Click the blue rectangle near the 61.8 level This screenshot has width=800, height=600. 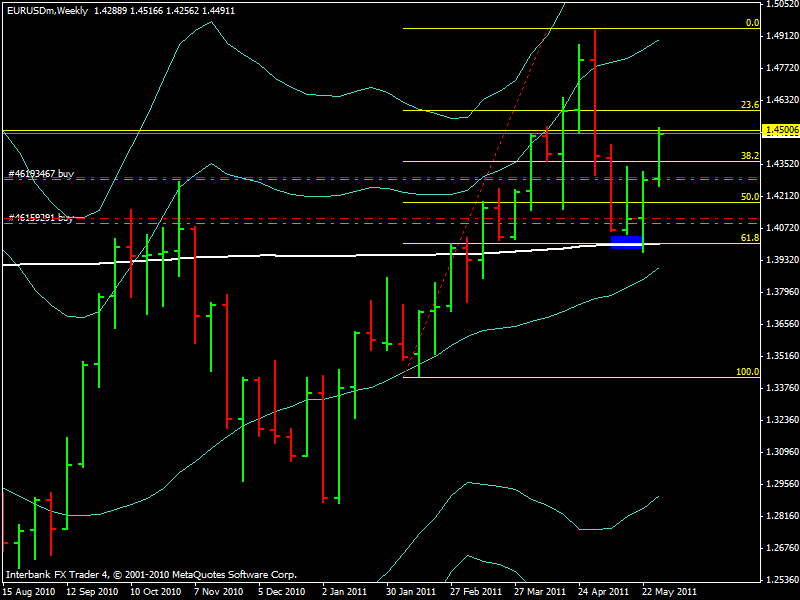coord(626,242)
